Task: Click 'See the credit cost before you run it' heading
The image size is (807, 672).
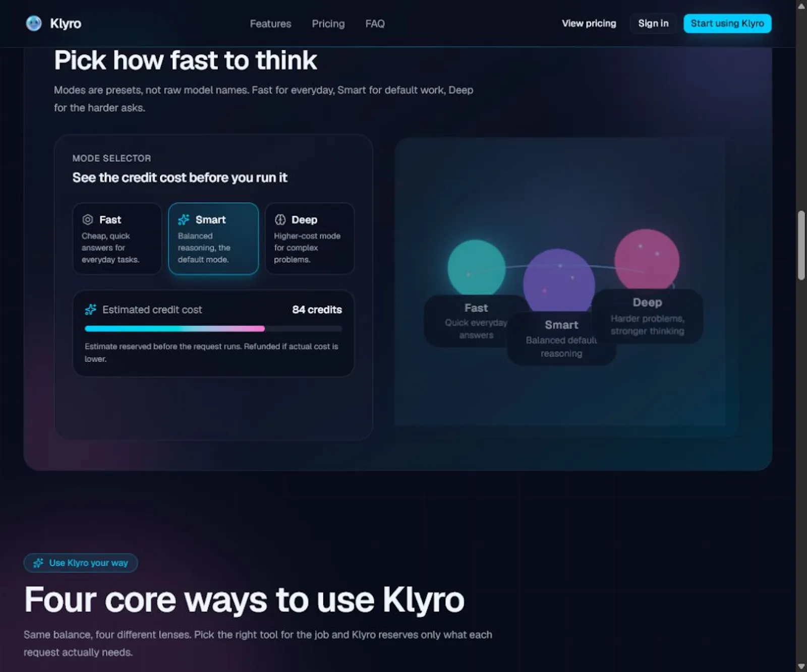Action: 180,177
